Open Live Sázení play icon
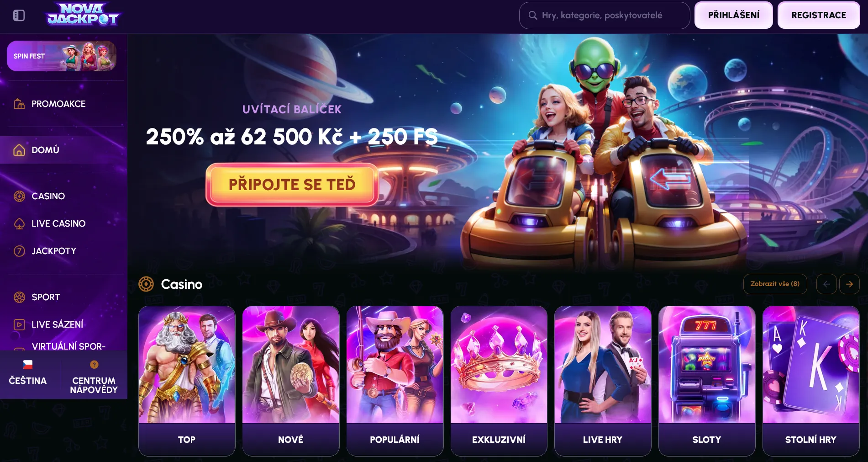The image size is (868, 462). click(19, 324)
